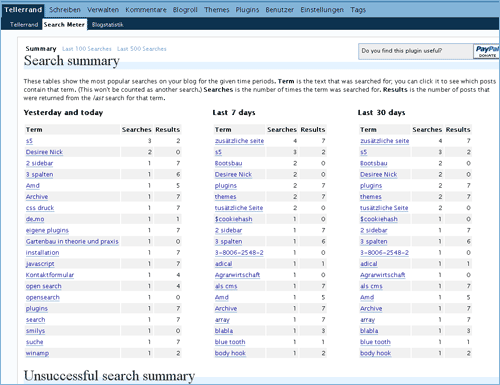Open 'plugins' in Yesterday and today table
Viewport: 500px width, 385px height.
pos(37,308)
